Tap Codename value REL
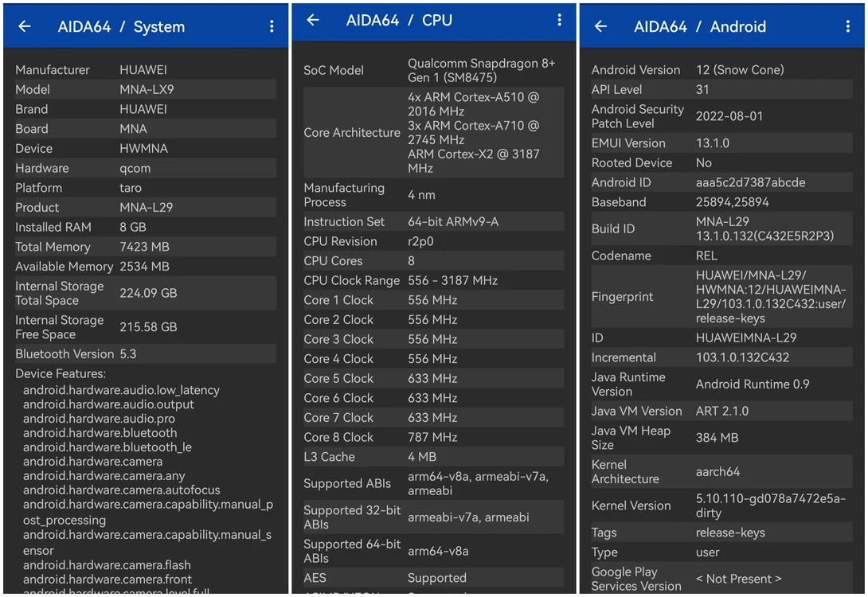 point(706,256)
